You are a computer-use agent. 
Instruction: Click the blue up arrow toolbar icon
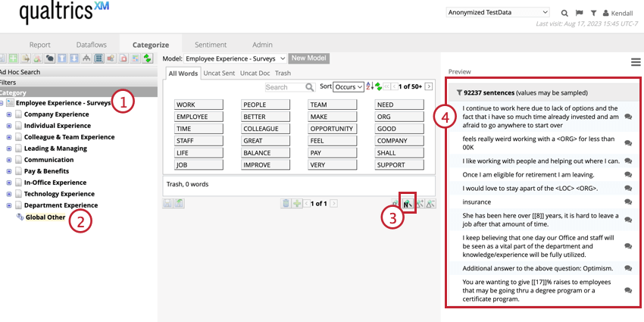click(61, 58)
